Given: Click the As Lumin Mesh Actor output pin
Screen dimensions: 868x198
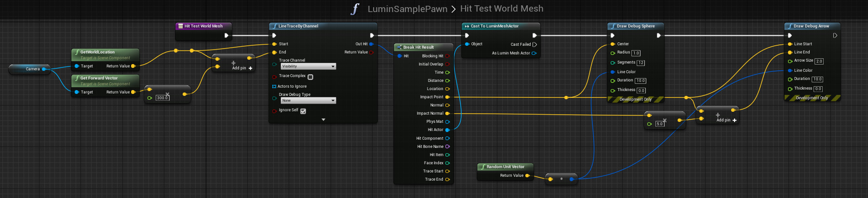Looking at the screenshot, I should point(534,53).
